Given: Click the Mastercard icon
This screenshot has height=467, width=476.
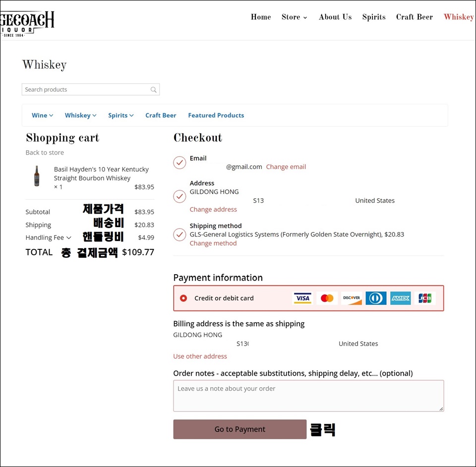Looking at the screenshot, I should click(x=327, y=298).
